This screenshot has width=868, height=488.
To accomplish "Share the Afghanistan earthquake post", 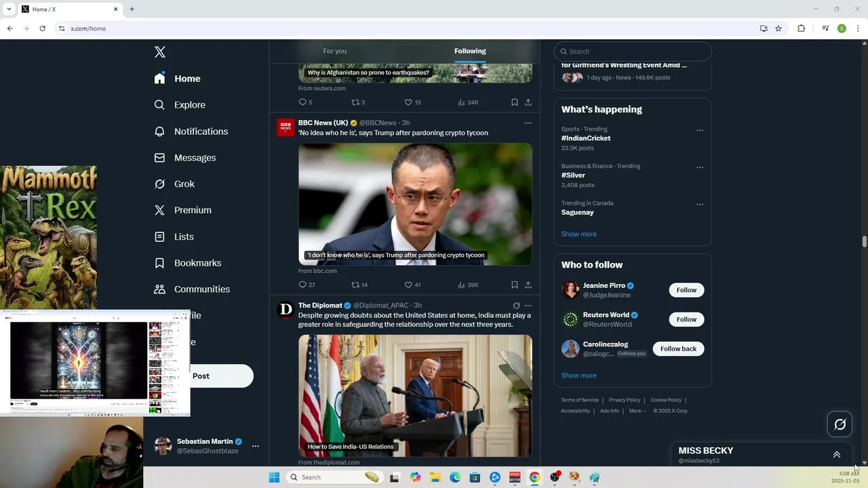I will pos(528,102).
